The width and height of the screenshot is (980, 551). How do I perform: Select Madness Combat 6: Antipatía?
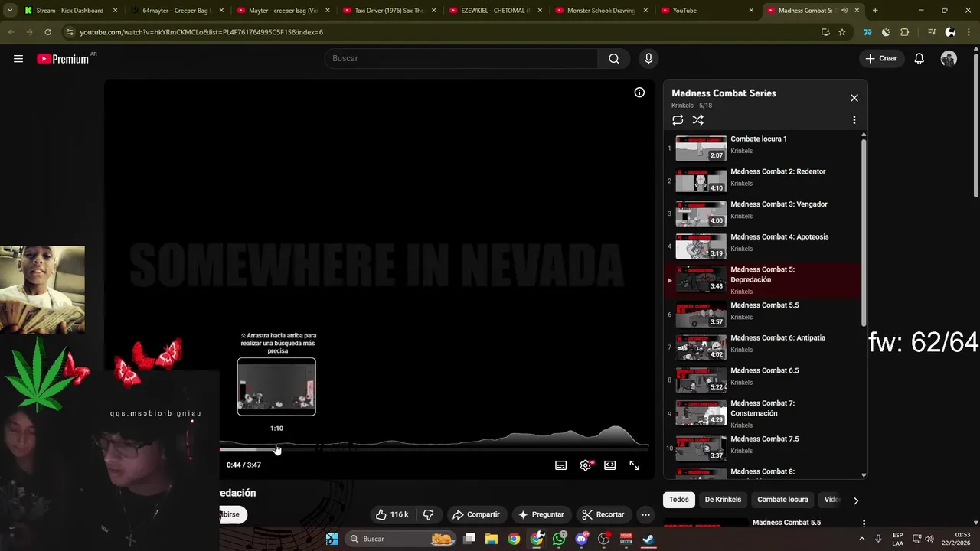click(x=763, y=347)
